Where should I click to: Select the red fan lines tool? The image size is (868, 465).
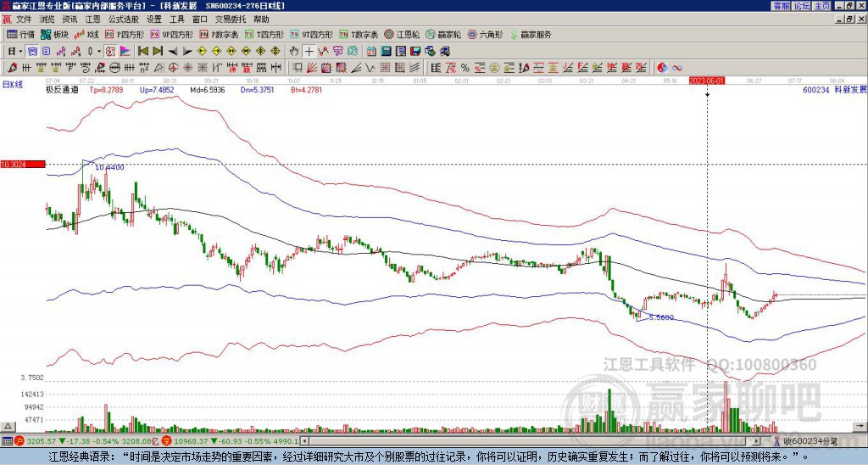click(312, 68)
